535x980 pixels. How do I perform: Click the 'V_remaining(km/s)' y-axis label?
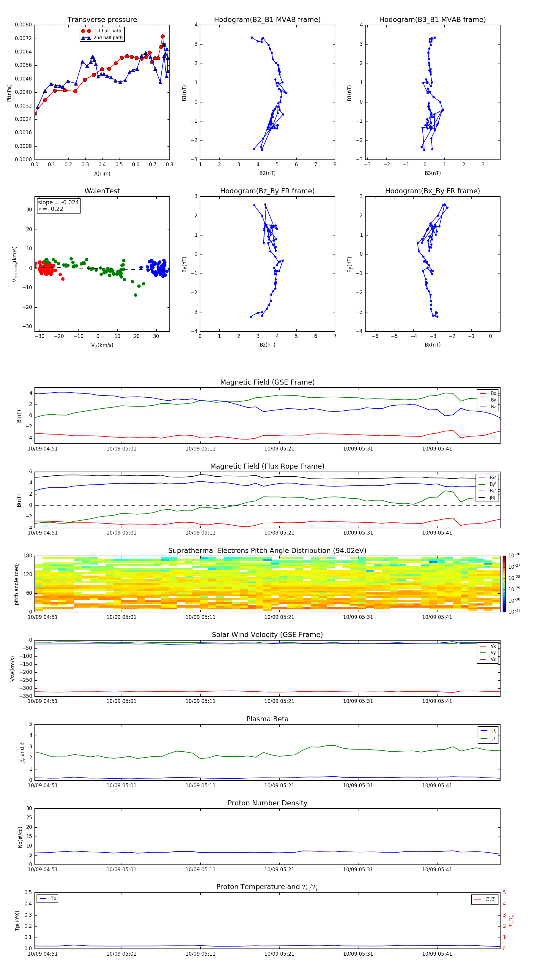(x=15, y=264)
